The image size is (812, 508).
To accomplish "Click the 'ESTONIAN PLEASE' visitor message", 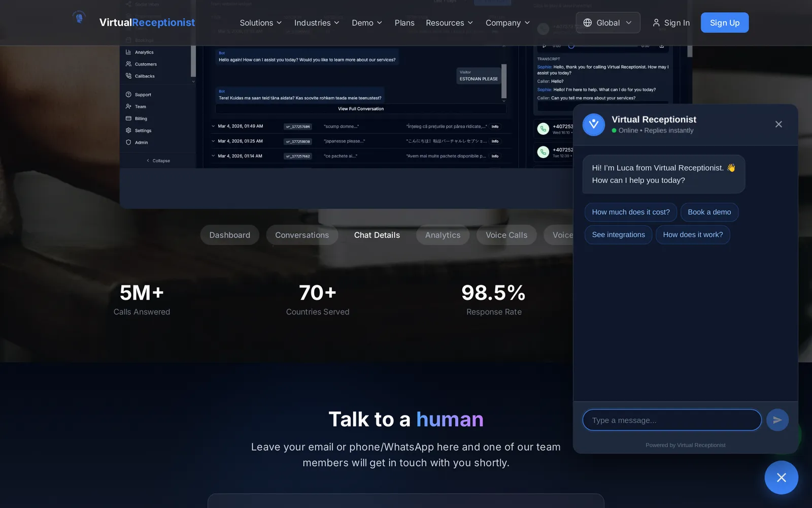I will pos(479,76).
